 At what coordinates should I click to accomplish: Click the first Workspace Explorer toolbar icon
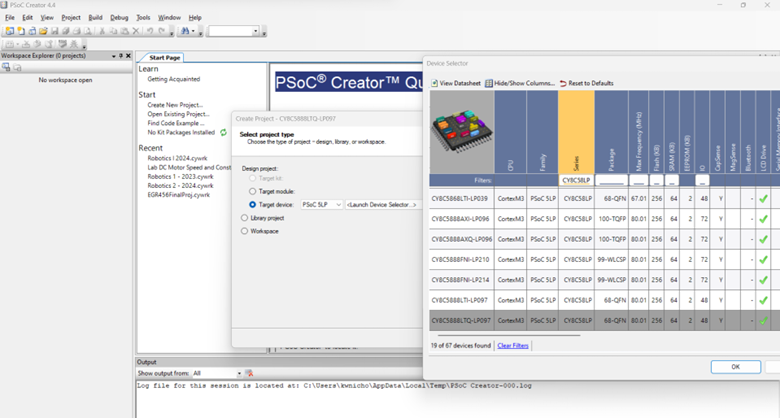(x=6, y=67)
